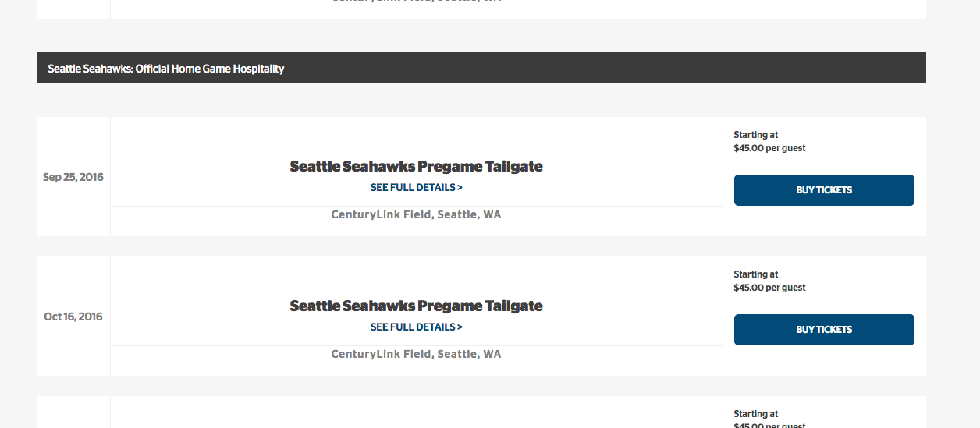This screenshot has width=980, height=428.
Task: Select the Oct 16 Pregame Tailgate title
Action: 417,306
